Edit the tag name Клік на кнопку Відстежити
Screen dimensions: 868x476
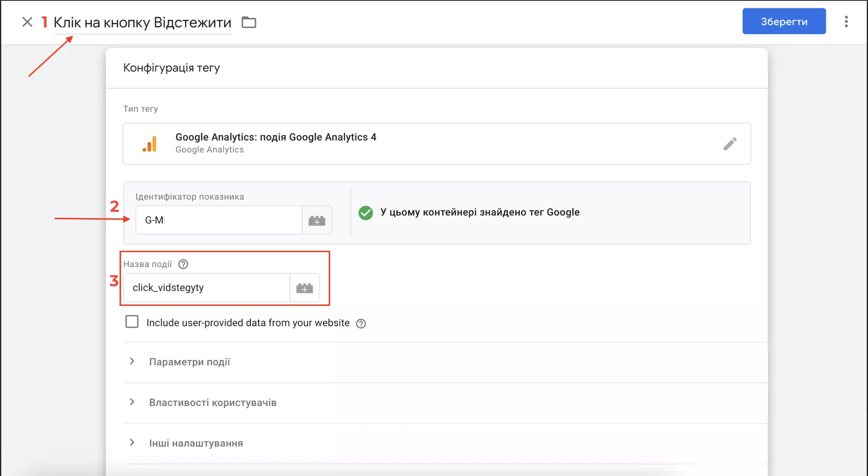click(x=142, y=22)
